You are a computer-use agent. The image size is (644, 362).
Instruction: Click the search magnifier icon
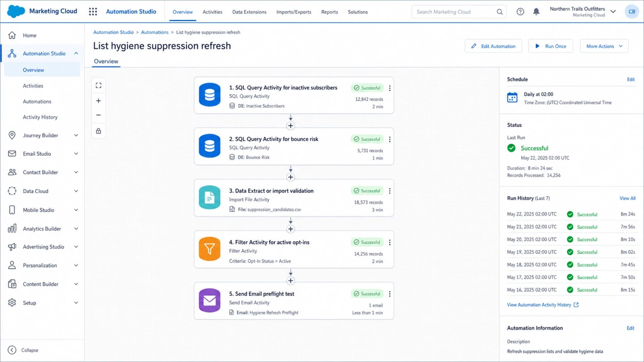[499, 12]
